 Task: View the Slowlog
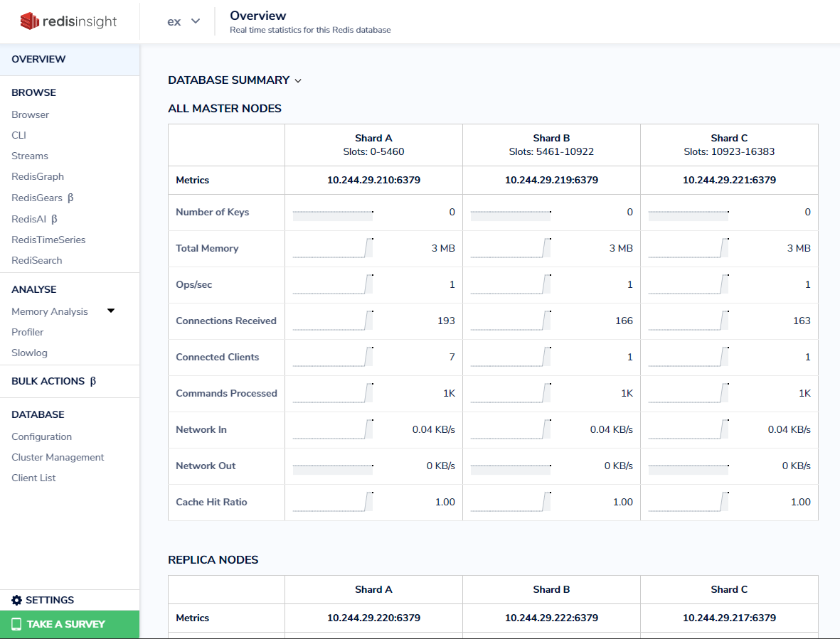point(29,353)
